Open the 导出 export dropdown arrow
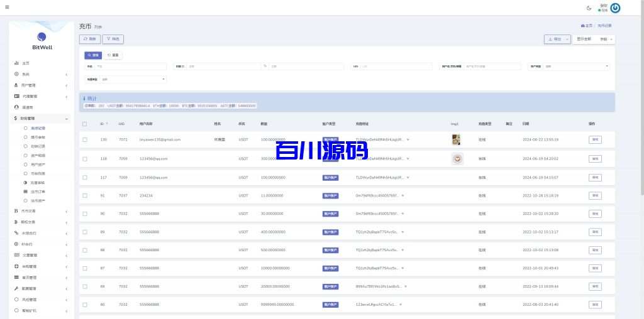The image size is (644, 319). click(567, 39)
